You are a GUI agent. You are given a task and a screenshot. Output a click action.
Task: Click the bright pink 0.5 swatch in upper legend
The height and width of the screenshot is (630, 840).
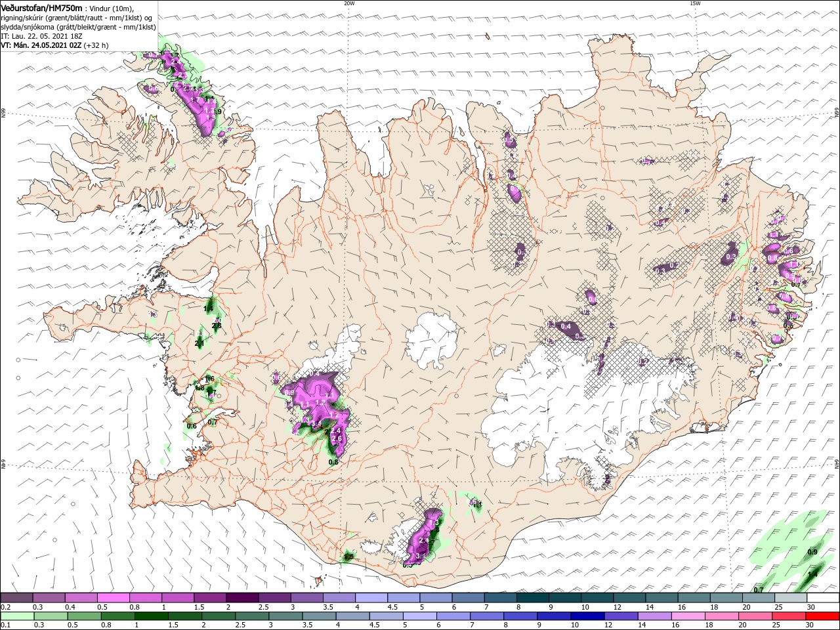coord(114,598)
